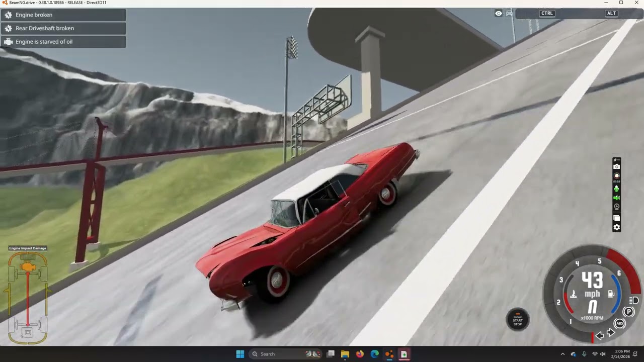Click the "Rear Driveshaft broken" notification
The height and width of the screenshot is (362, 644).
tap(63, 28)
